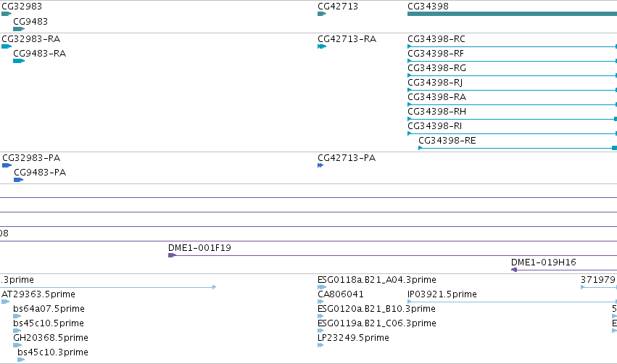Click the CG9483-RA transcript label
The width and height of the screenshot is (617, 364).
[39, 54]
